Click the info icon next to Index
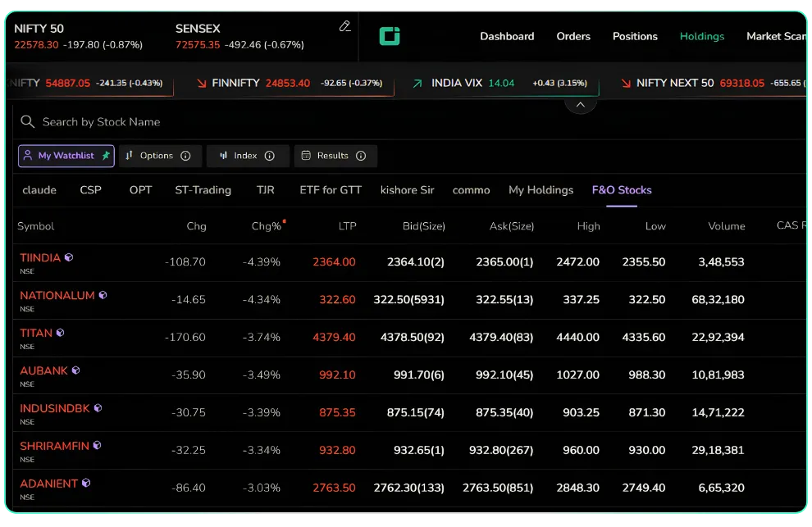The image size is (812, 527). point(269,156)
